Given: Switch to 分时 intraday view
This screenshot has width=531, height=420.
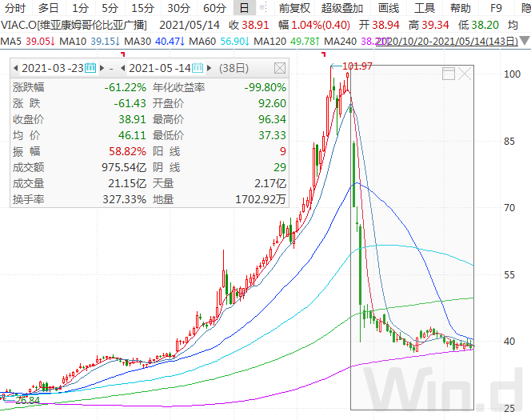Looking at the screenshot, I should pyautogui.click(x=15, y=7).
